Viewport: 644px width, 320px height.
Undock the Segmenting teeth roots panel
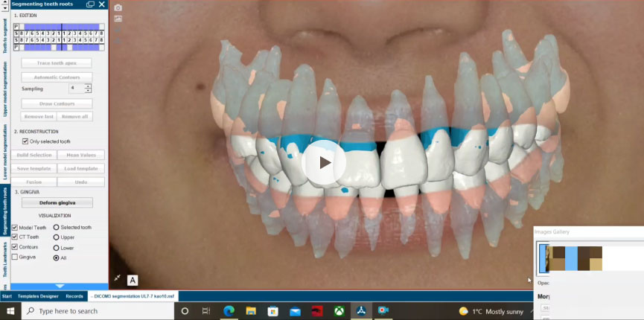pyautogui.click(x=90, y=4)
